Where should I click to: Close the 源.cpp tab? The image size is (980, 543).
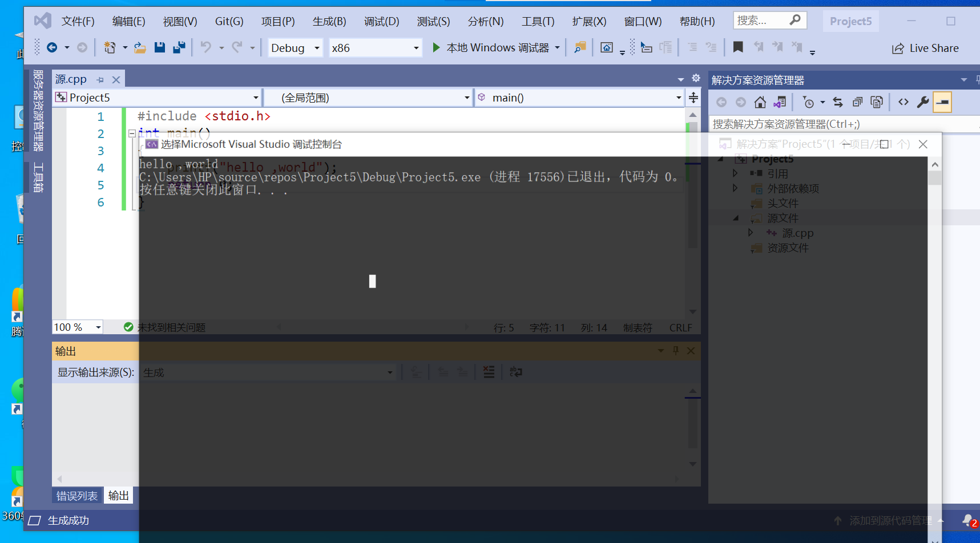coord(116,80)
